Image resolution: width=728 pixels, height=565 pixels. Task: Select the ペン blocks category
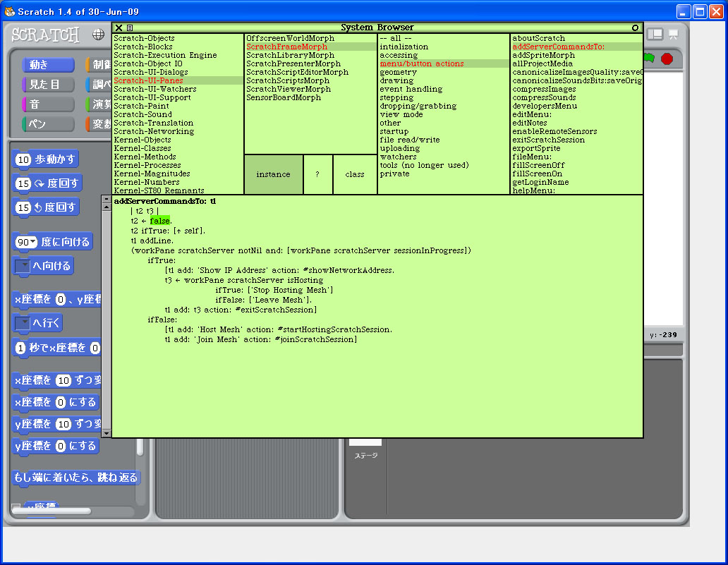point(48,124)
